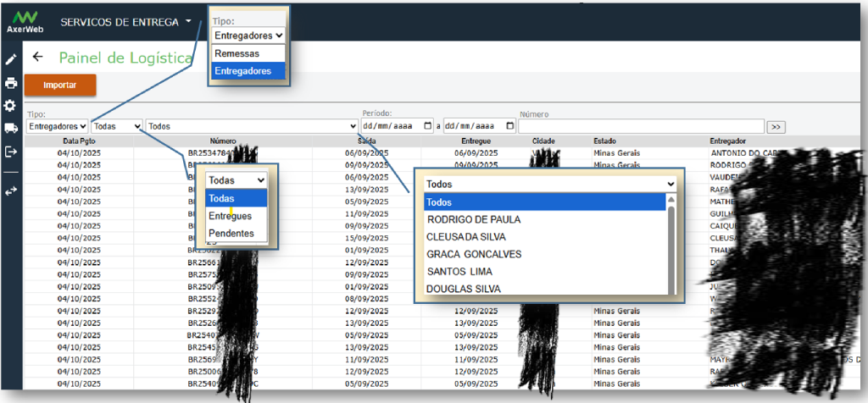Open calendar picker of end date field

pyautogui.click(x=509, y=126)
